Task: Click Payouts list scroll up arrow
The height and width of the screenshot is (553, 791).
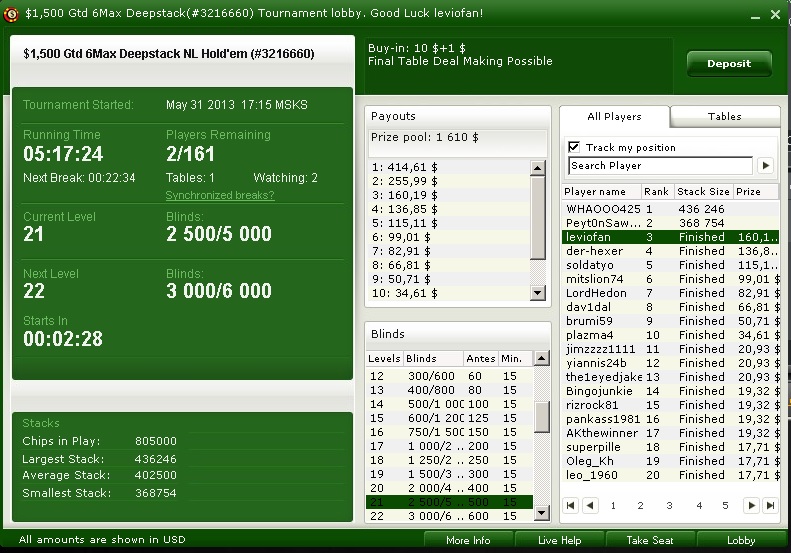Action: [538, 168]
